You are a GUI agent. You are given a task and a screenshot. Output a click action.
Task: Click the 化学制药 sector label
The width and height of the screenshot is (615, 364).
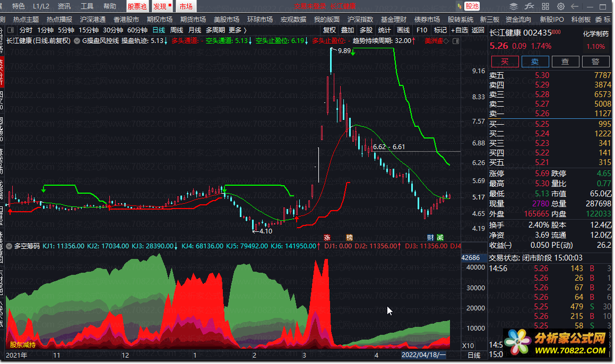pyautogui.click(x=596, y=34)
